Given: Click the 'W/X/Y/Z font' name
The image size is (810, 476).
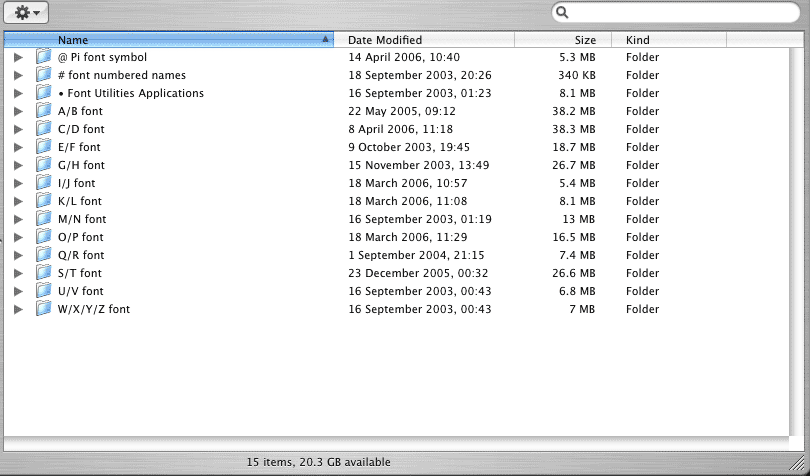Looking at the screenshot, I should click(94, 309).
